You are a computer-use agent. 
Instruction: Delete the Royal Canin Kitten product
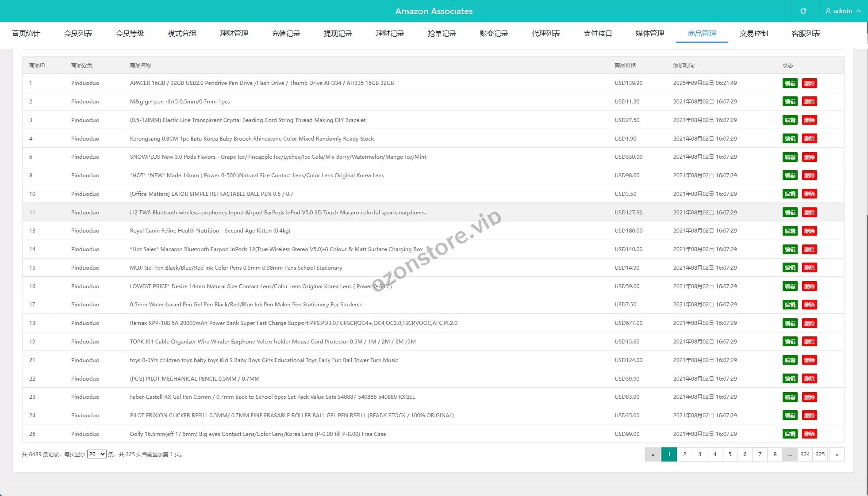click(x=809, y=231)
